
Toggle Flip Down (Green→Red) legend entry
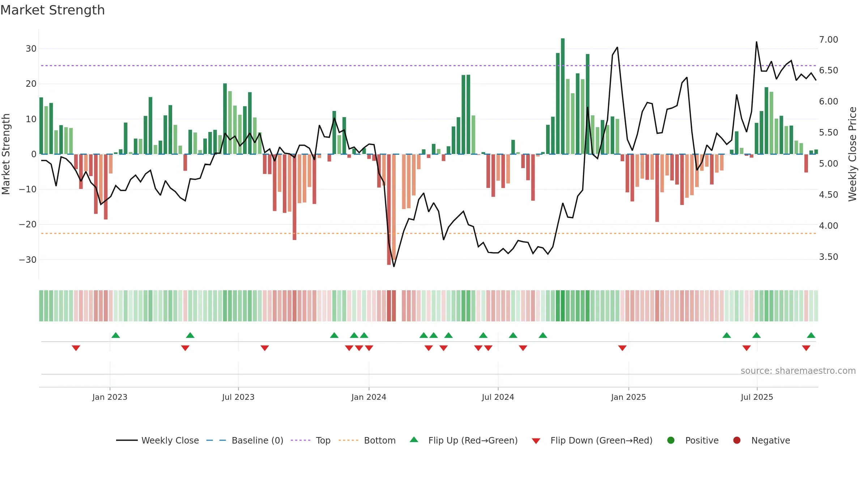tap(592, 440)
